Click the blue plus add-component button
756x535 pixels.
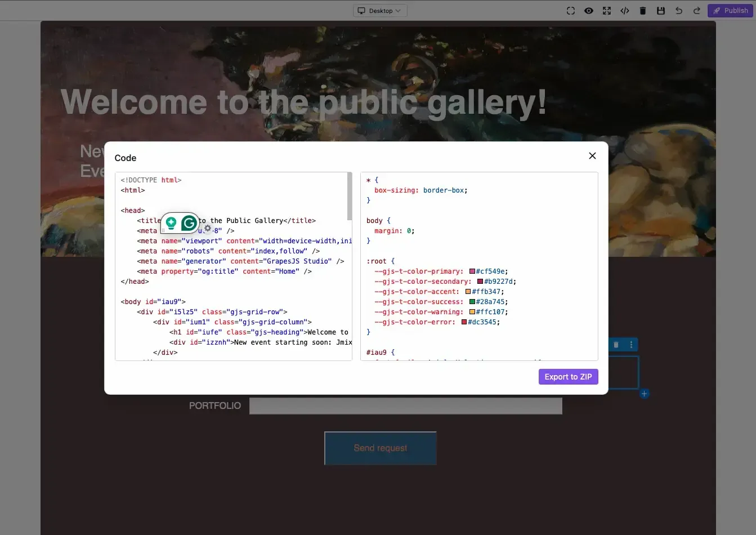pyautogui.click(x=644, y=394)
